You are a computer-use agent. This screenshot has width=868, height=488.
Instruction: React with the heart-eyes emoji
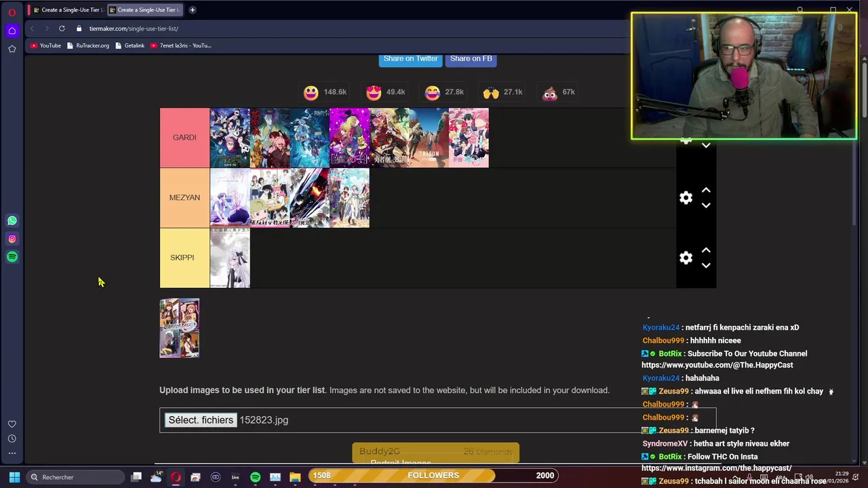(x=374, y=93)
